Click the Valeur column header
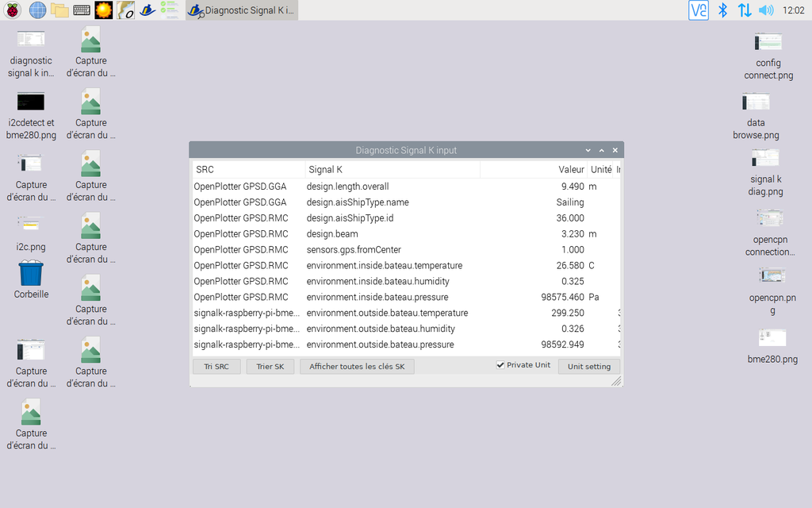 coord(534,170)
